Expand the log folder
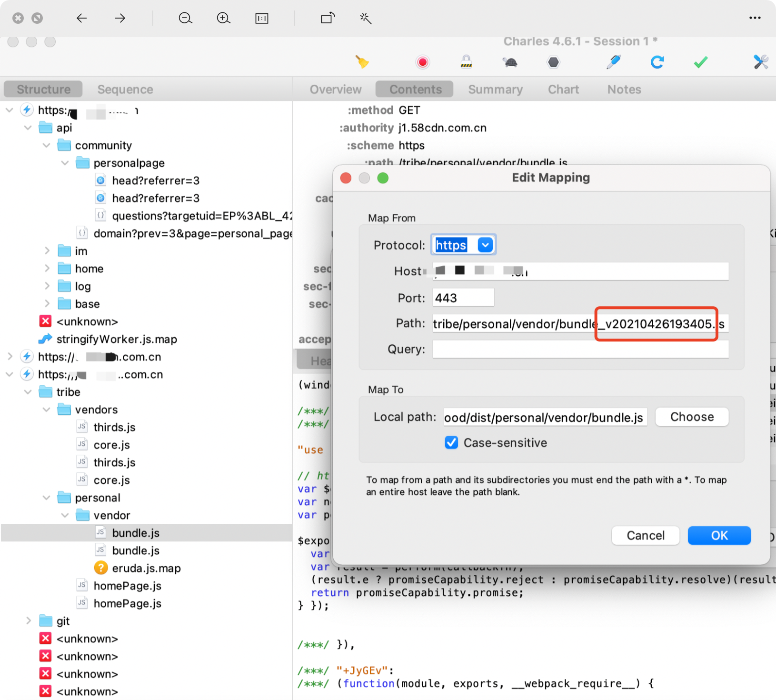776x700 pixels. tap(47, 286)
